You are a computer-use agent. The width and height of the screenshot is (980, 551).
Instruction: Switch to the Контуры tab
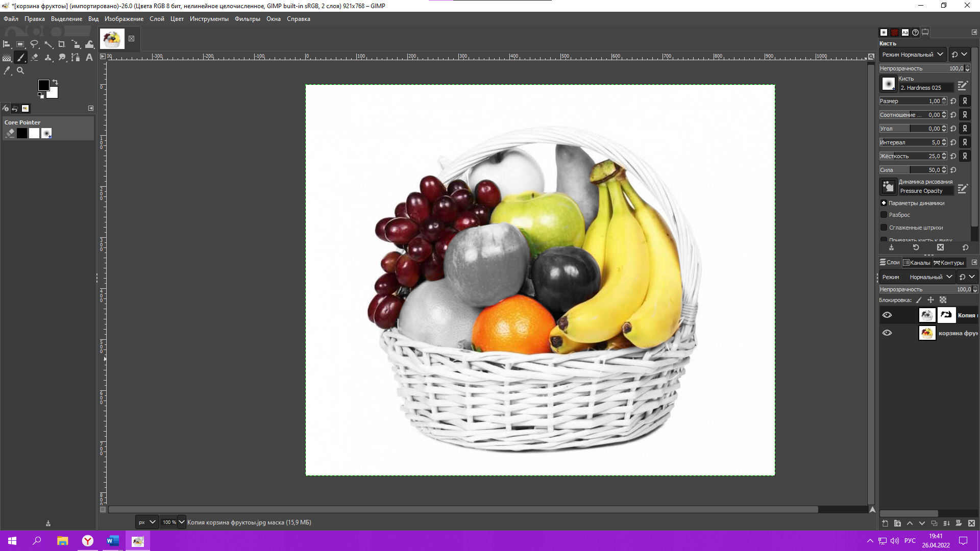[949, 263]
